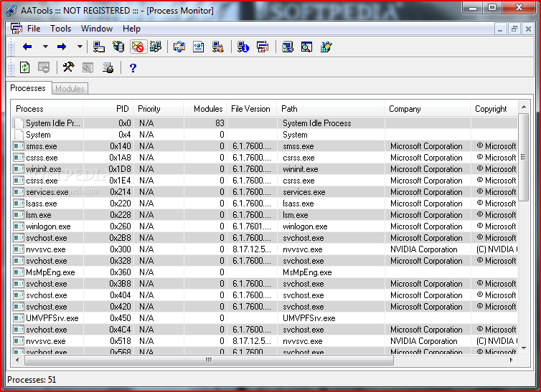Click the greyed-out monitor icon in second toolbar

(x=44, y=67)
